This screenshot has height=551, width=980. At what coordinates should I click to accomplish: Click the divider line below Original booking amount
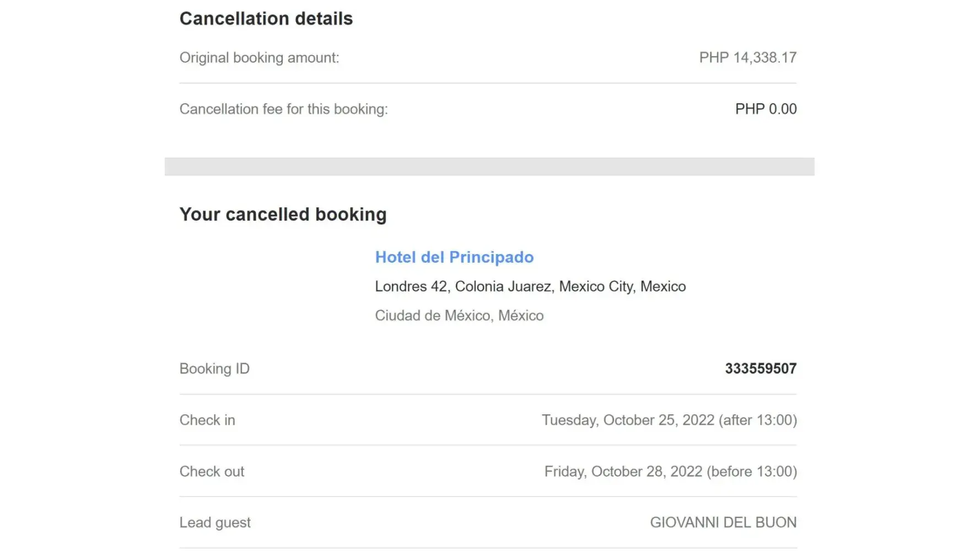click(488, 83)
